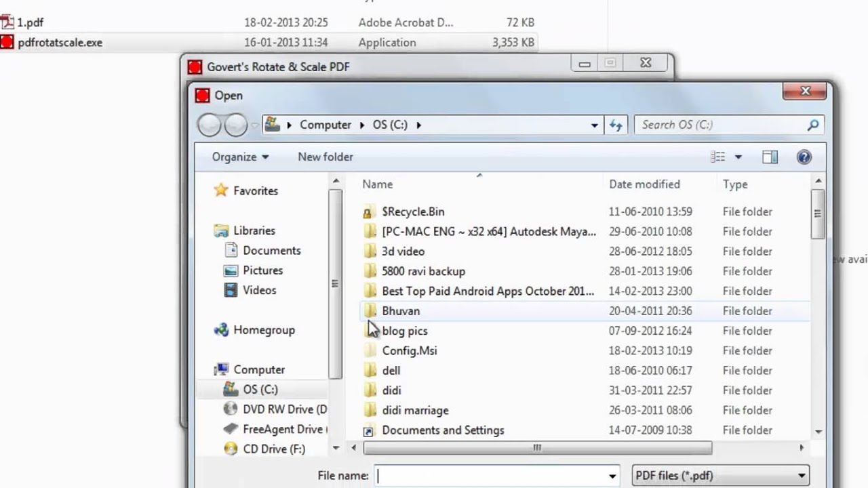Click the change view icon
The height and width of the screenshot is (488, 868).
coord(717,157)
